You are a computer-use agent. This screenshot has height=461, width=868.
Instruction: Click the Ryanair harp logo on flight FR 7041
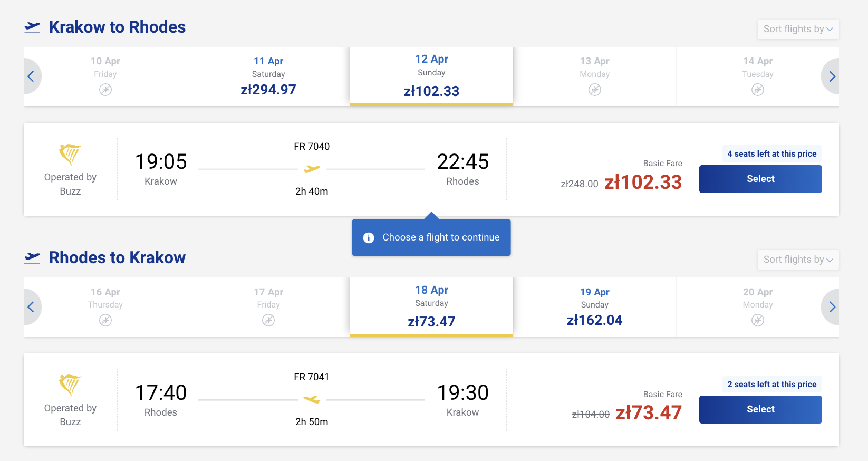click(x=70, y=385)
